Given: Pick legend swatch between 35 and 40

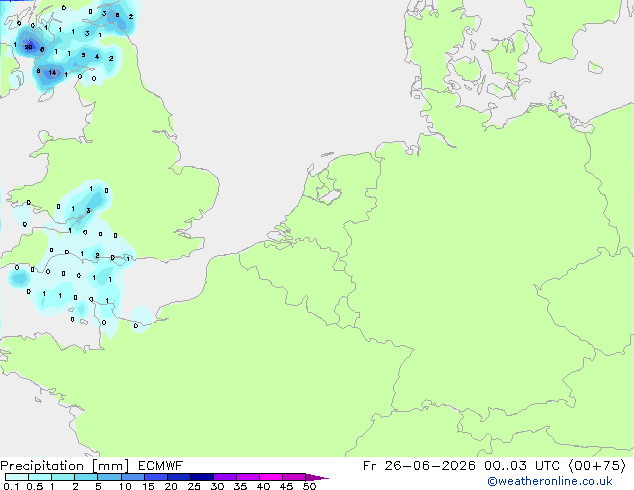Looking at the screenshot, I should [247, 477].
